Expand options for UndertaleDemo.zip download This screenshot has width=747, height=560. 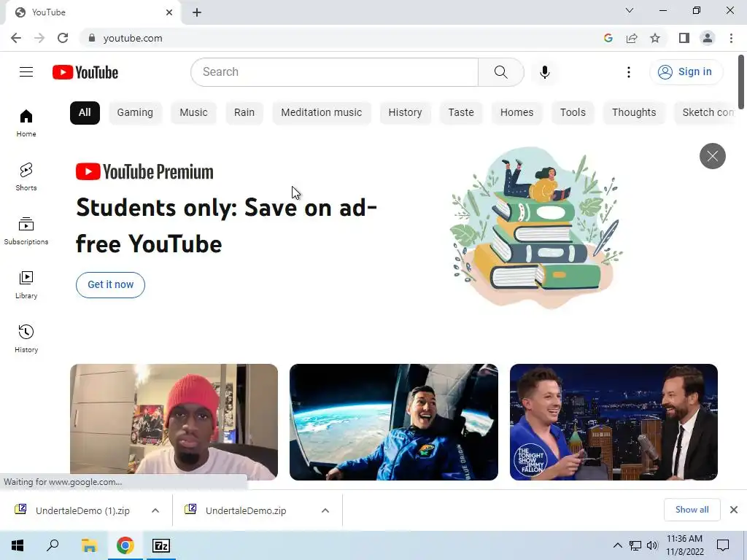[x=325, y=510]
